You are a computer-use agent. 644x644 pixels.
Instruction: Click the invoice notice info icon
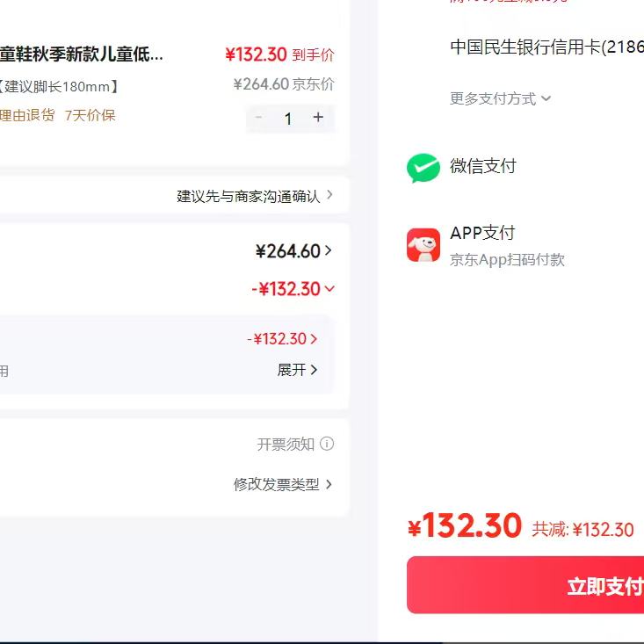click(x=327, y=445)
